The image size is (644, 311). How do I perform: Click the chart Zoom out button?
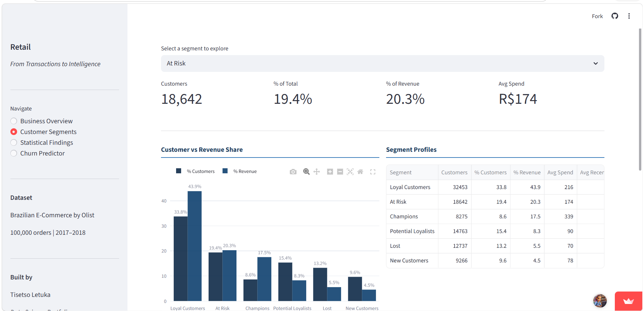point(340,172)
